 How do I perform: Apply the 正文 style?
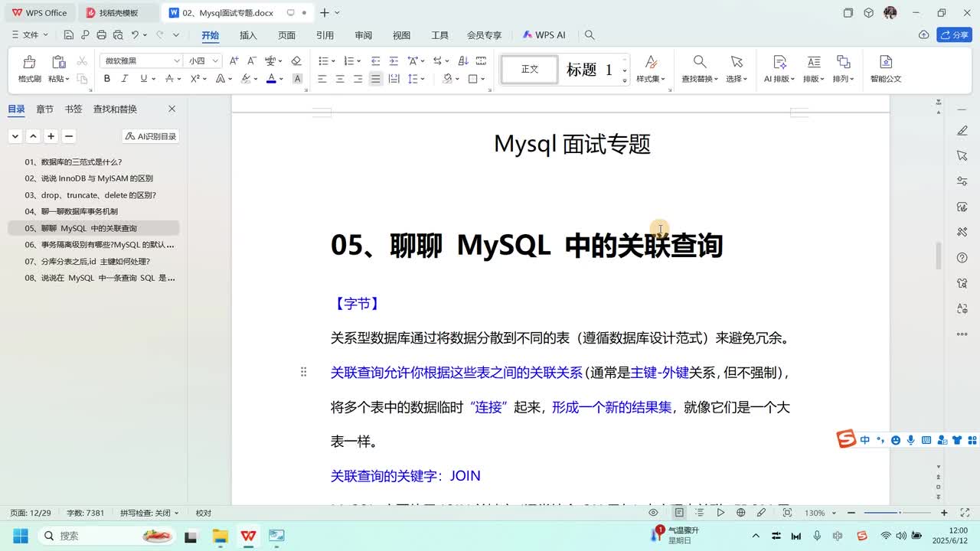pyautogui.click(x=530, y=70)
